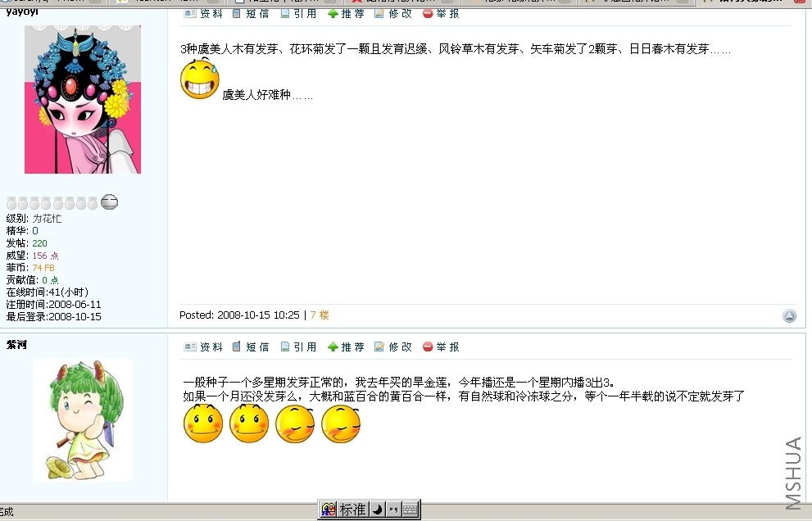Click the second smiley emoji in 紫河's post
This screenshot has width=812, height=521.
pos(249,424)
